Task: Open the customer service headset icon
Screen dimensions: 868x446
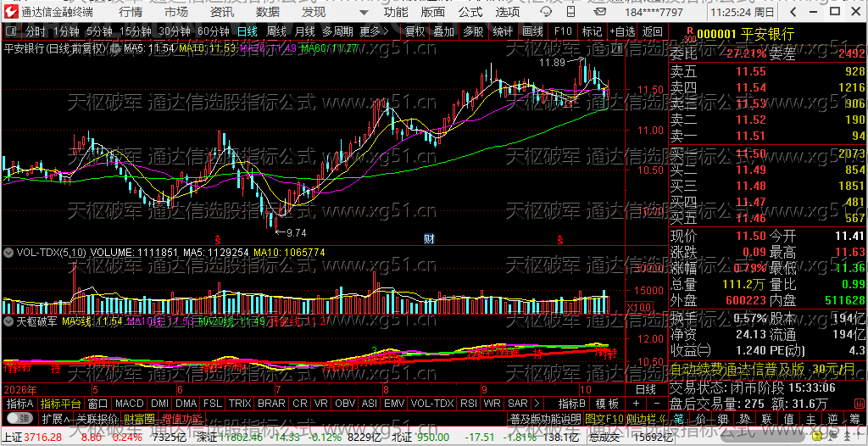Action: [545, 12]
